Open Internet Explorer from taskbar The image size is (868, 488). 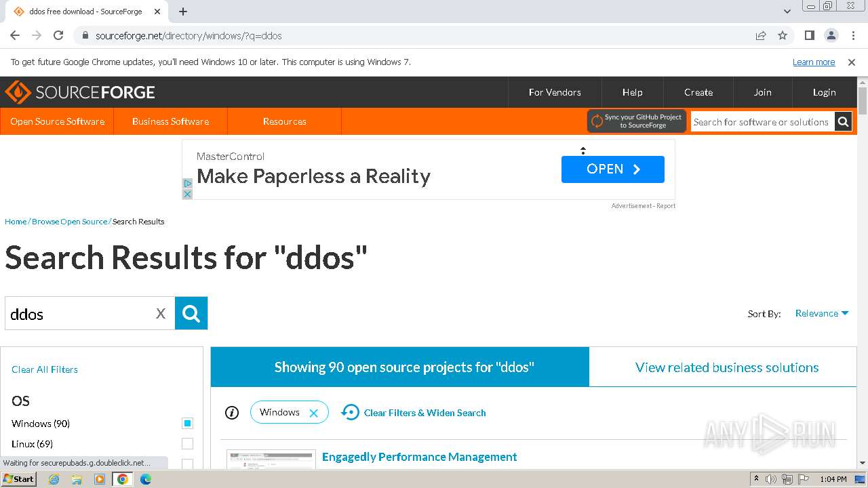pyautogui.click(x=54, y=479)
